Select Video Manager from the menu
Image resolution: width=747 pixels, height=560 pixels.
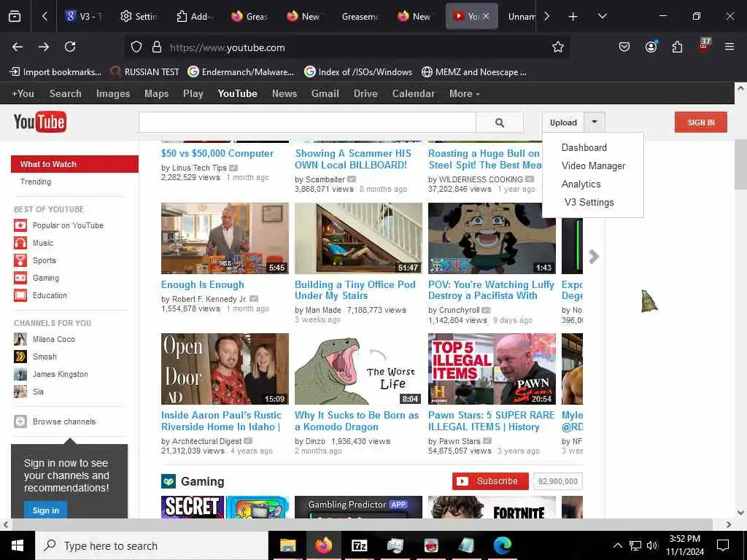pyautogui.click(x=593, y=166)
